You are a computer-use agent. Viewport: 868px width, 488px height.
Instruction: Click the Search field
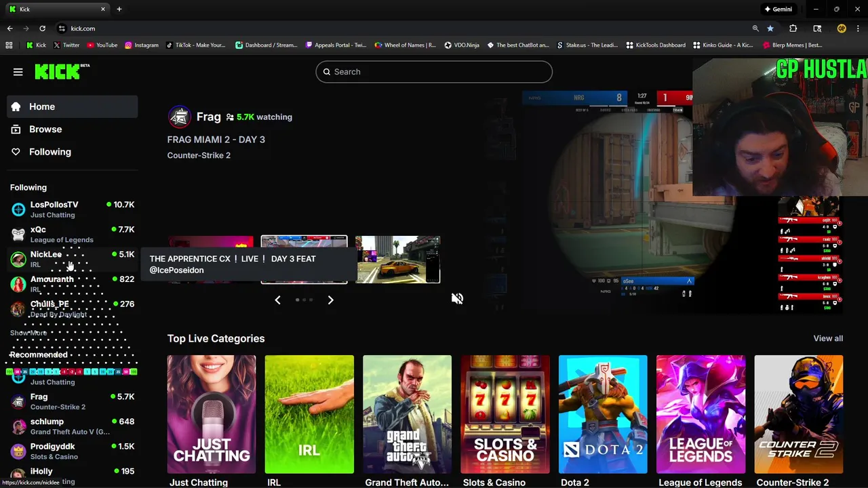pos(434,72)
